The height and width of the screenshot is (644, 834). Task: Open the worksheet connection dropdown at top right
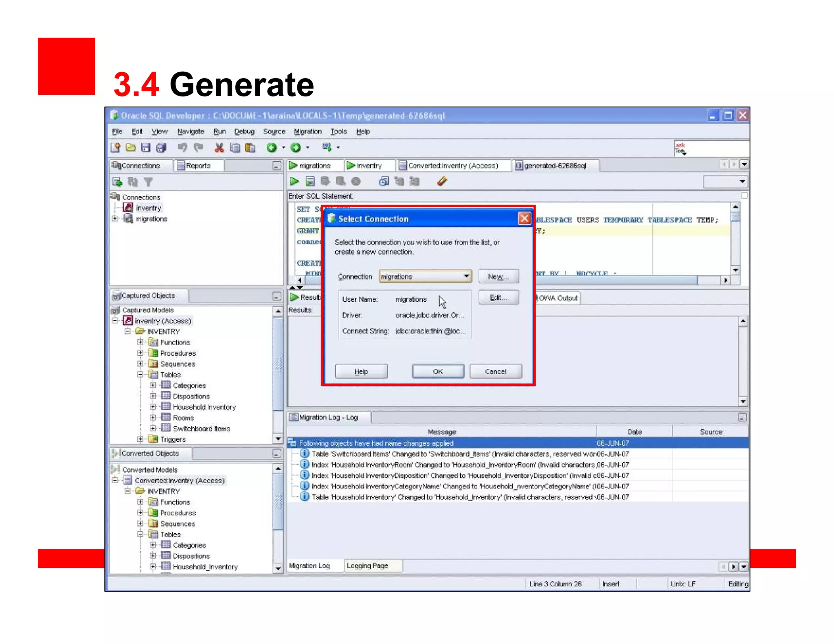click(x=726, y=182)
